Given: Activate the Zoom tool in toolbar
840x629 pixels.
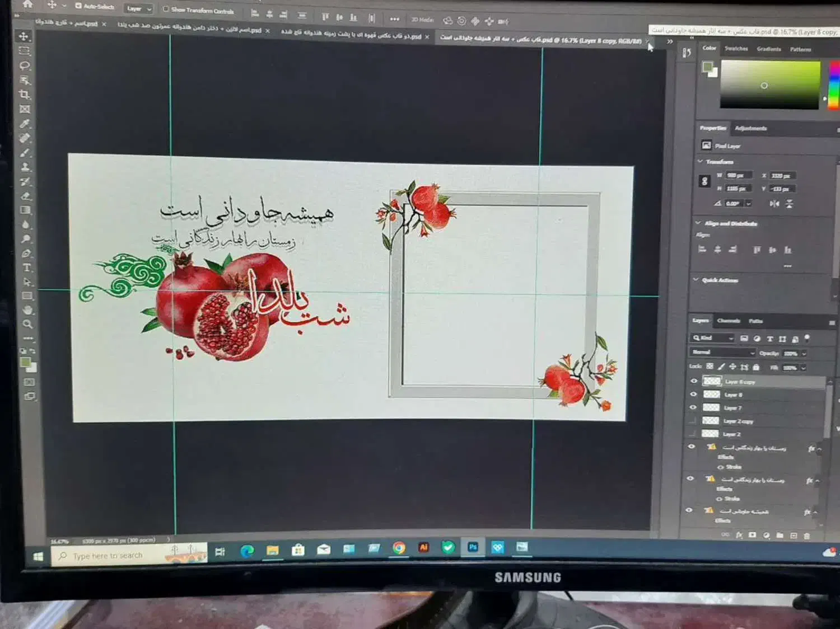Looking at the screenshot, I should [27, 324].
